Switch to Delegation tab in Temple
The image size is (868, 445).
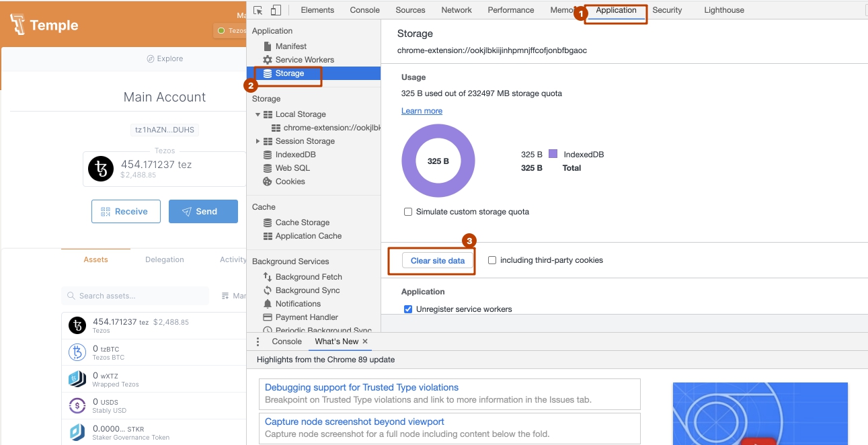(165, 259)
